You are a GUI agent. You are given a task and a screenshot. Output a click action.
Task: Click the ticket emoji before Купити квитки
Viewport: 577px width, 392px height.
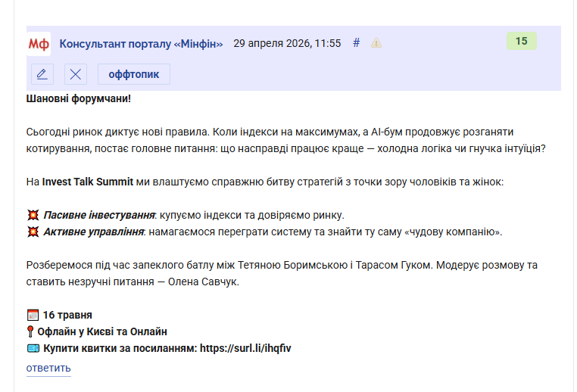coord(33,348)
